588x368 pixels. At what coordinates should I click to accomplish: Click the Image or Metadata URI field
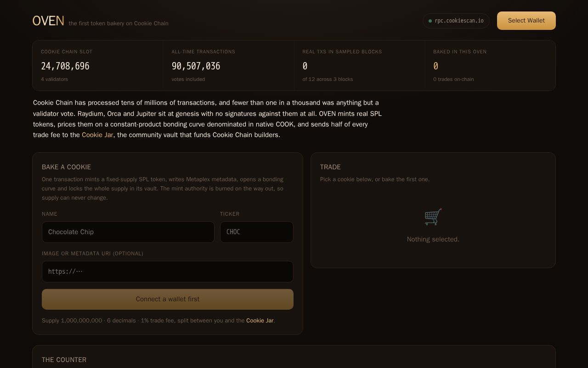(x=168, y=271)
